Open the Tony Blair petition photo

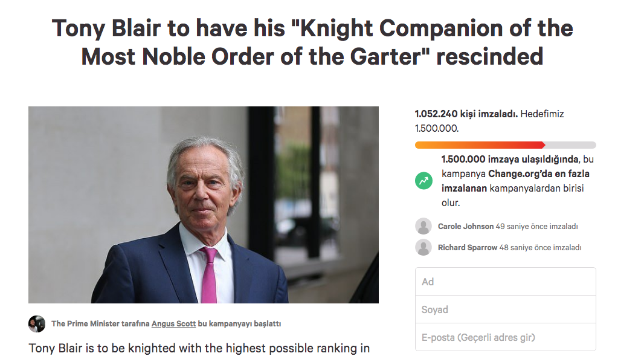tap(204, 205)
